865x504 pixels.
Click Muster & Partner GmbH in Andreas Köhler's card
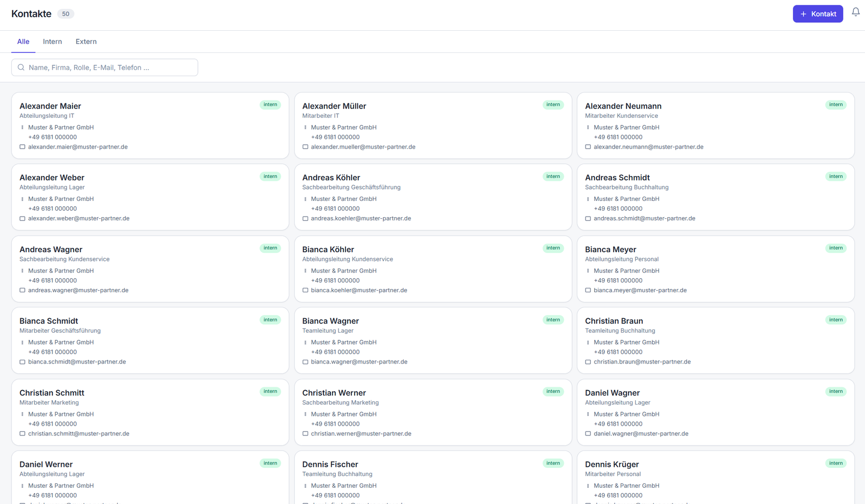click(x=344, y=199)
